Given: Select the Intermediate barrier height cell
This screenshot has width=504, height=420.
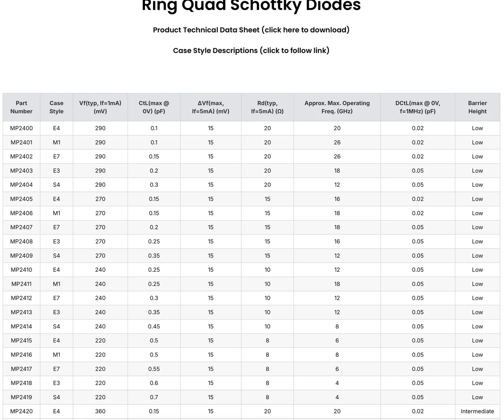Looking at the screenshot, I should 477,411.
